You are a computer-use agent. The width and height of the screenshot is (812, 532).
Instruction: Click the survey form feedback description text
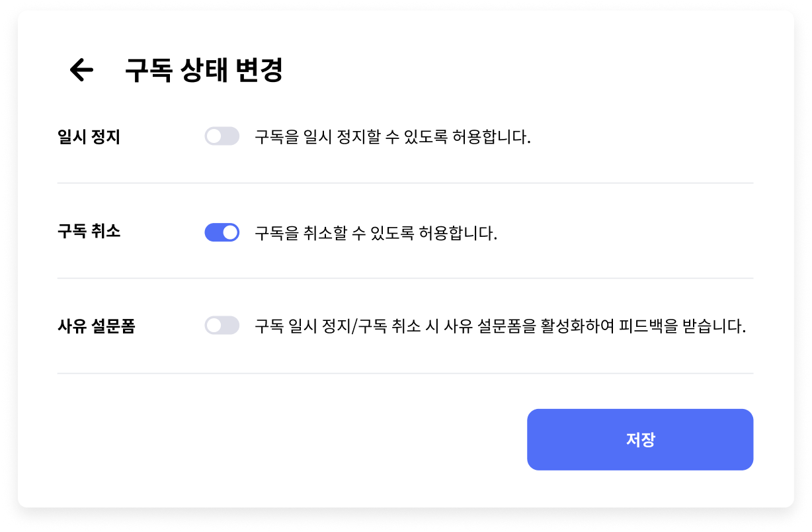pos(501,327)
